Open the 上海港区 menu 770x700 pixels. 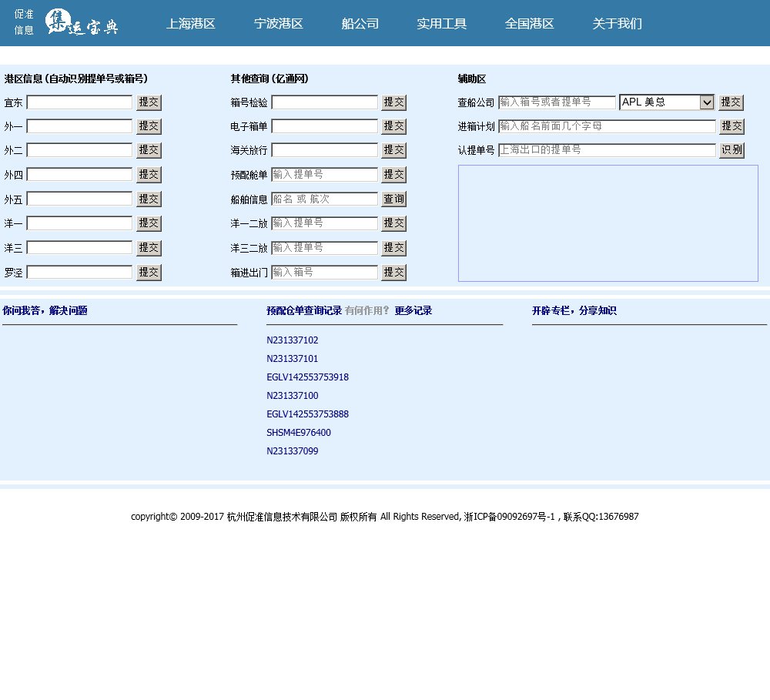tap(190, 24)
